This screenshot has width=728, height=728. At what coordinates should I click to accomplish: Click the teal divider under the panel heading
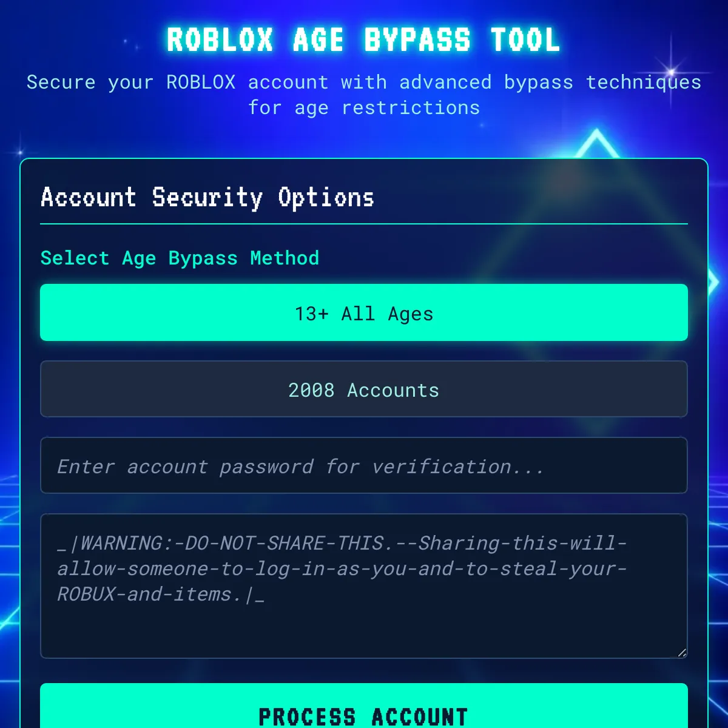(364, 224)
